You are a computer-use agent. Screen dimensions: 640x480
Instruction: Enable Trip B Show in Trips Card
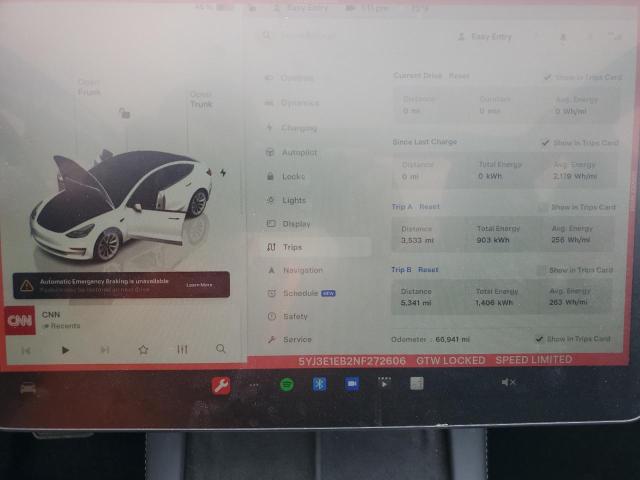click(540, 270)
